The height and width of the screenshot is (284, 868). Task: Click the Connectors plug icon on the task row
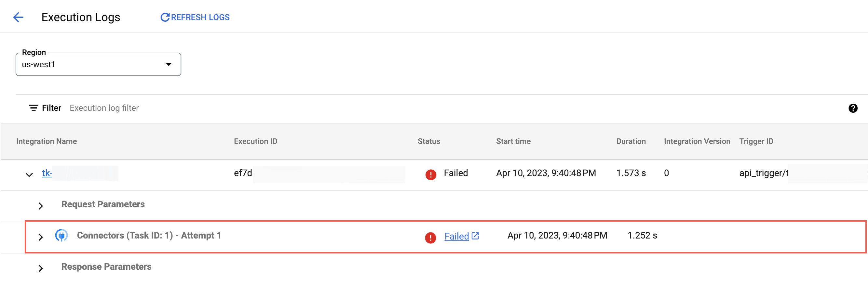(62, 236)
